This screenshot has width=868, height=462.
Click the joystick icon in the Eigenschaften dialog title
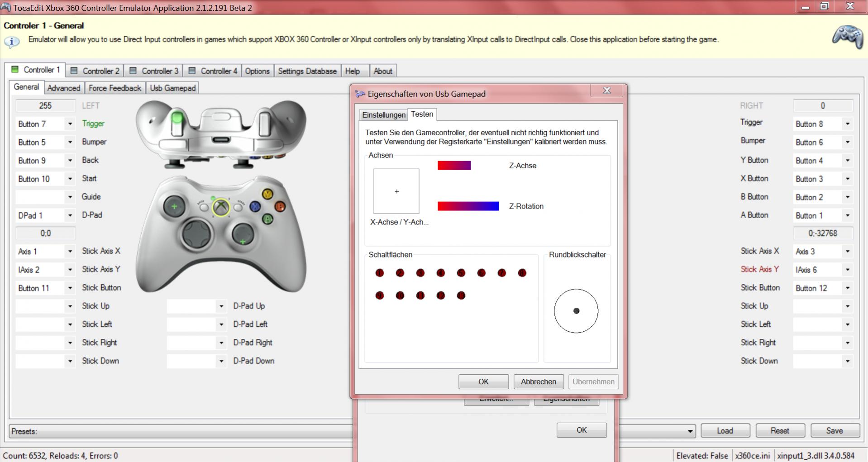click(x=360, y=94)
